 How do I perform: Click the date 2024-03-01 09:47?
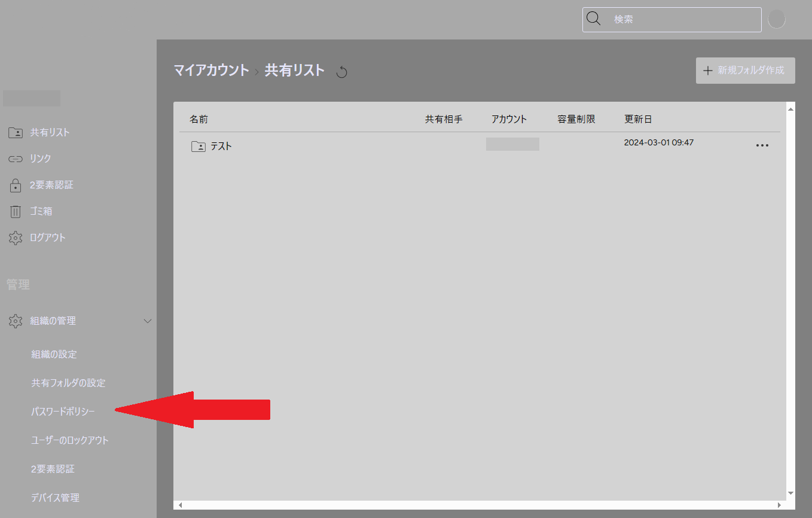(659, 142)
